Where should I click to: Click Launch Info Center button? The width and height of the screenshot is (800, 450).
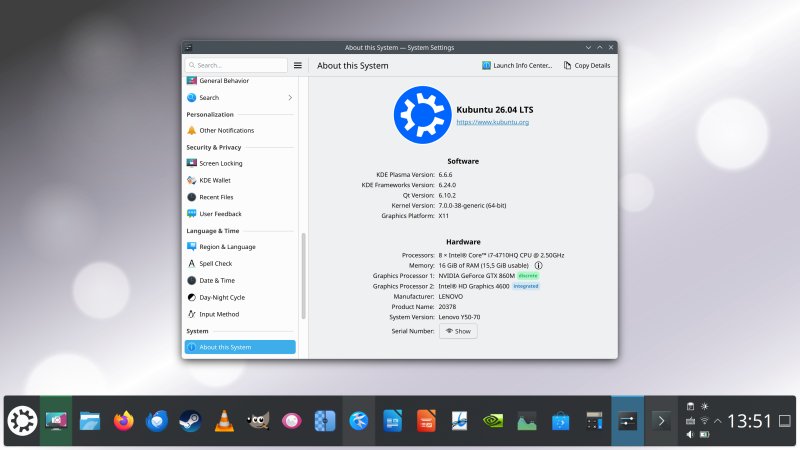pos(517,65)
